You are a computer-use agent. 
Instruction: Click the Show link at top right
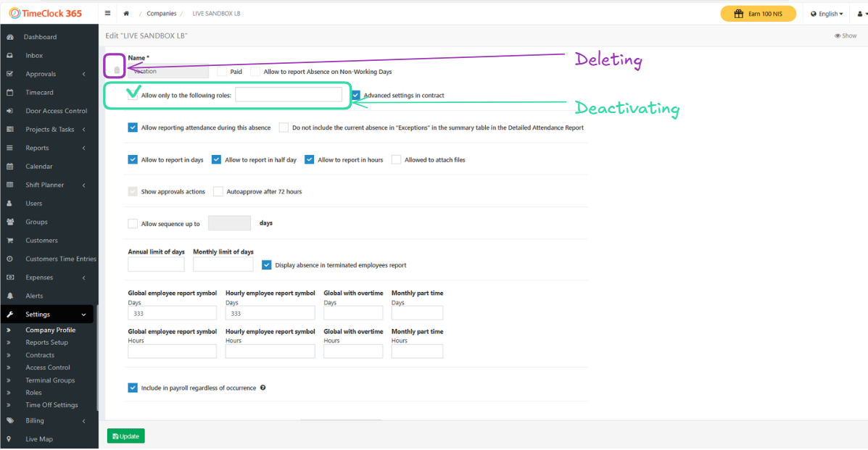pyautogui.click(x=846, y=36)
